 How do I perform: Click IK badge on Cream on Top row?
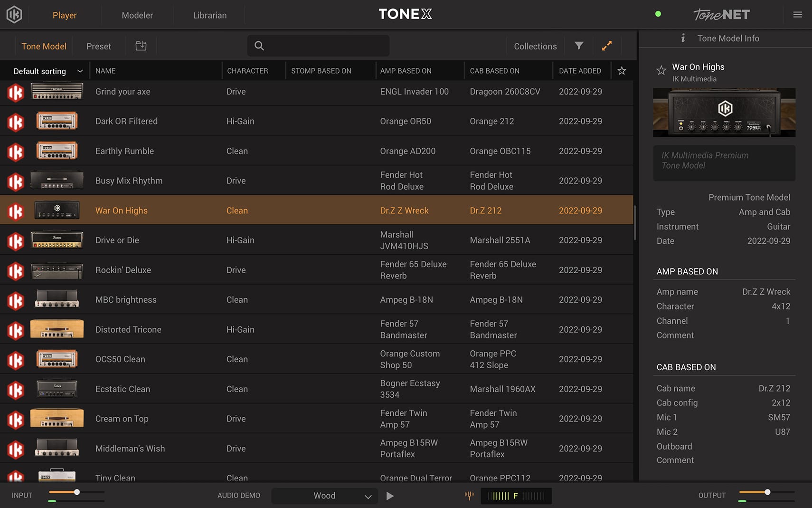(x=15, y=420)
